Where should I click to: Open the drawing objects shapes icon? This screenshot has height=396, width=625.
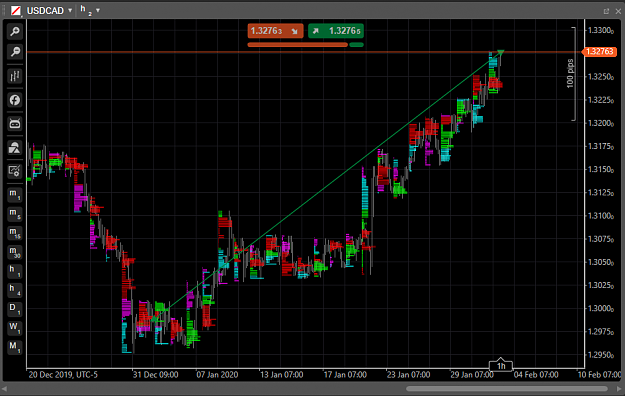(15, 148)
